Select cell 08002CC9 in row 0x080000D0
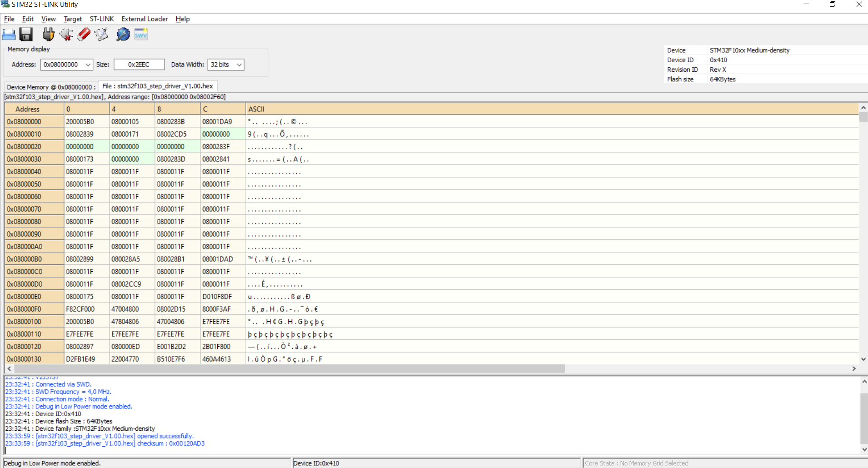 click(132, 284)
